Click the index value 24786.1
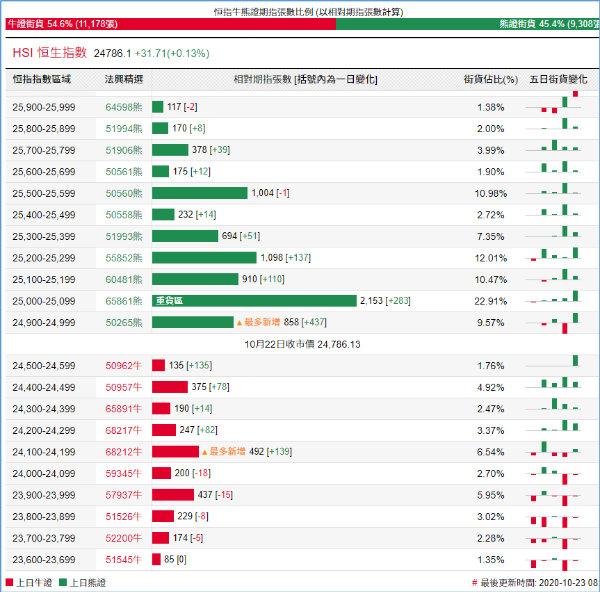 pyautogui.click(x=112, y=53)
